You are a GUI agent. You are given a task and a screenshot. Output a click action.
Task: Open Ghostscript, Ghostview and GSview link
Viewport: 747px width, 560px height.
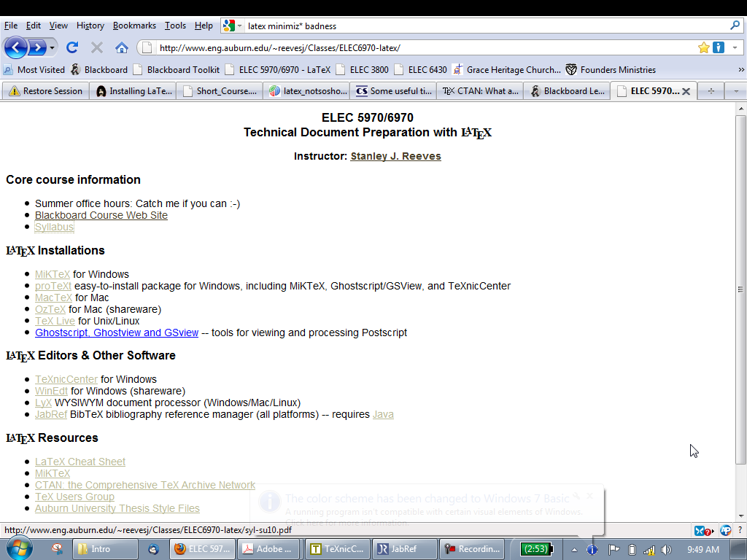(x=117, y=332)
